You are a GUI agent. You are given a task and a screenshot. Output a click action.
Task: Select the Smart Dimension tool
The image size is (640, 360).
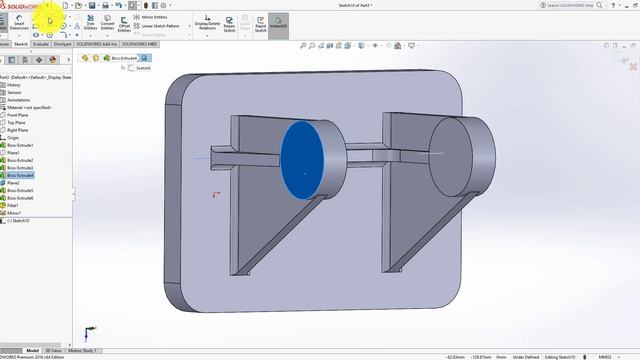coord(19,22)
